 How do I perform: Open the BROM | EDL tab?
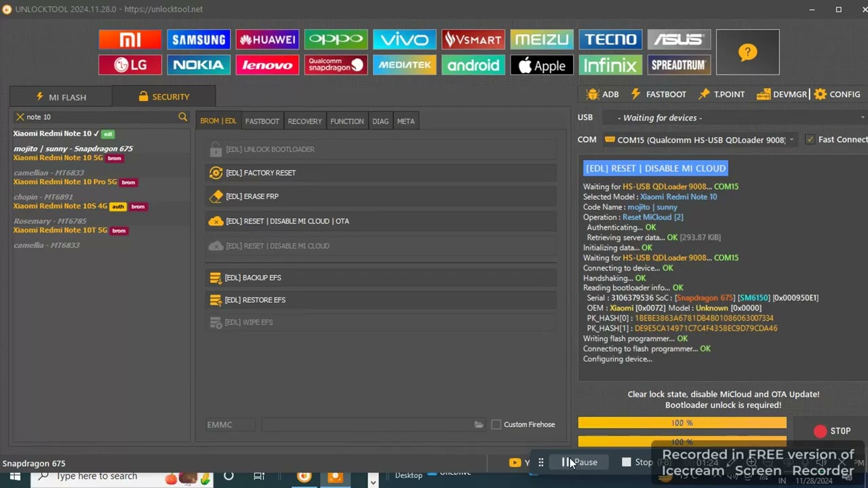point(218,121)
